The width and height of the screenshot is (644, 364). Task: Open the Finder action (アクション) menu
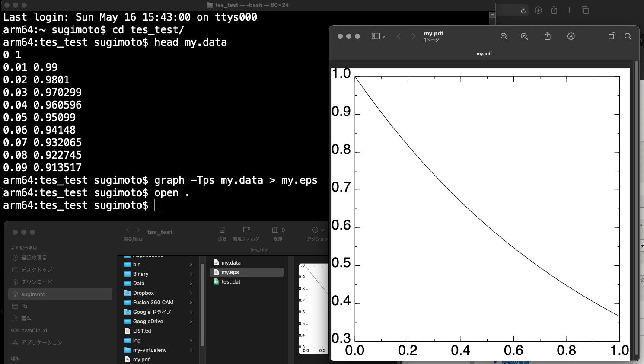318,230
